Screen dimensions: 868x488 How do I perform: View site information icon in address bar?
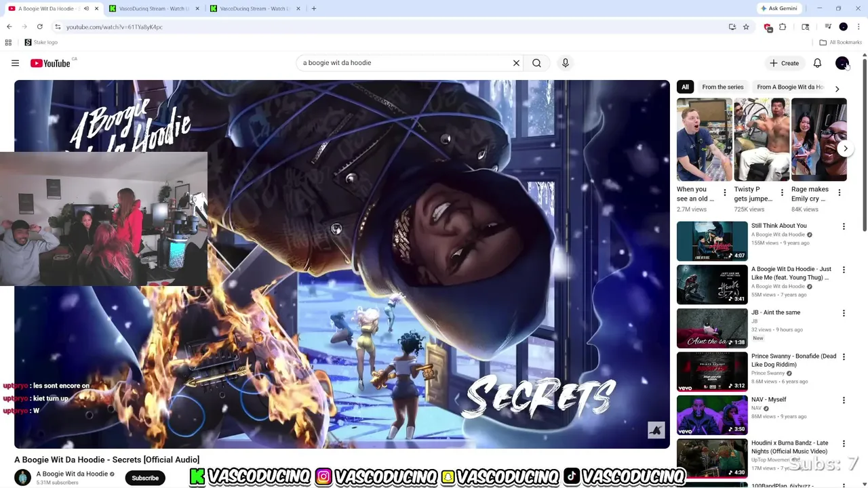[x=58, y=26]
